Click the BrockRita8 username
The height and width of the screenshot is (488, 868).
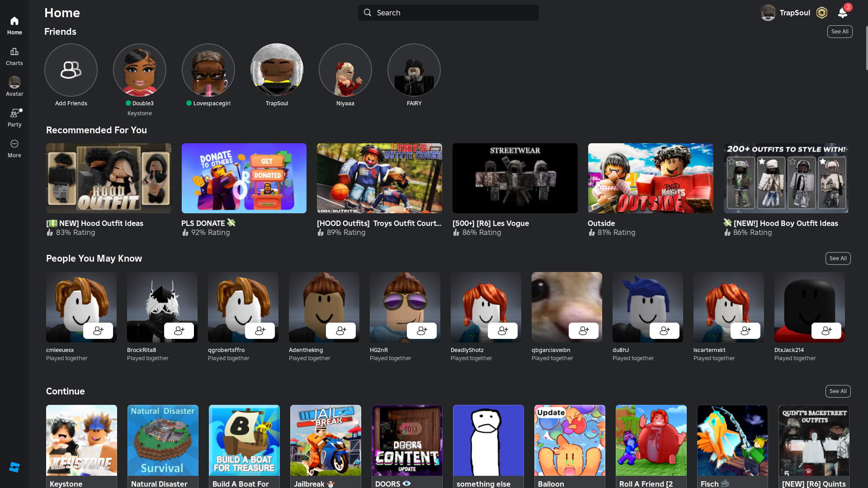142,350
